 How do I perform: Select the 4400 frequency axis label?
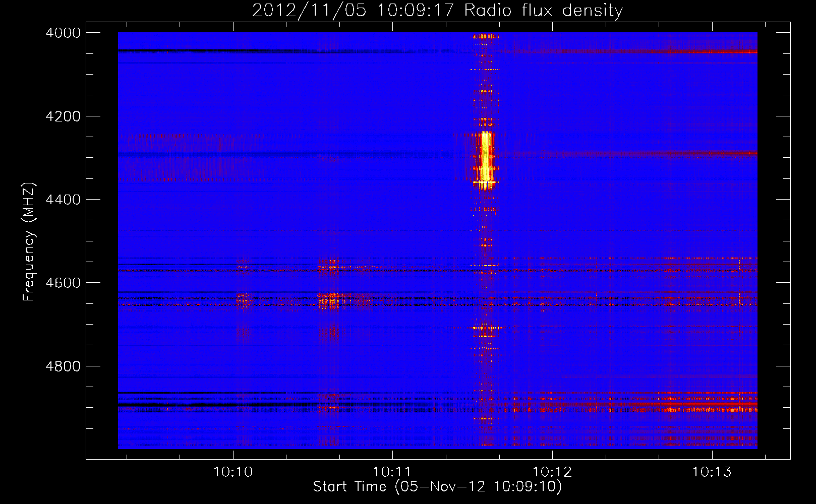(63, 200)
